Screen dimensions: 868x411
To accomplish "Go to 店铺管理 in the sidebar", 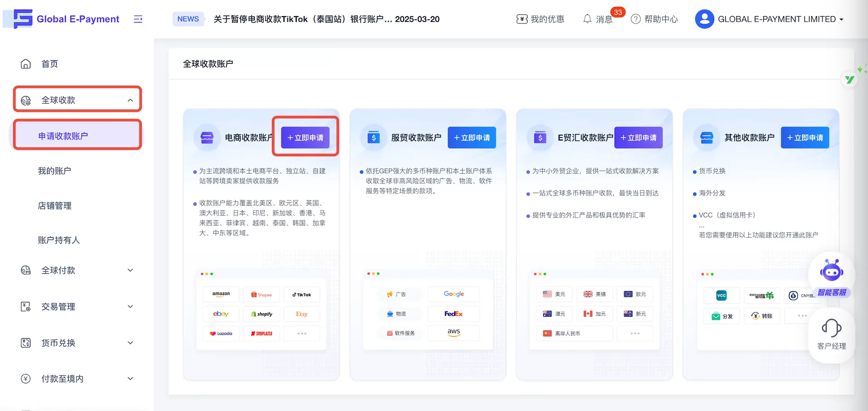I will pos(54,205).
